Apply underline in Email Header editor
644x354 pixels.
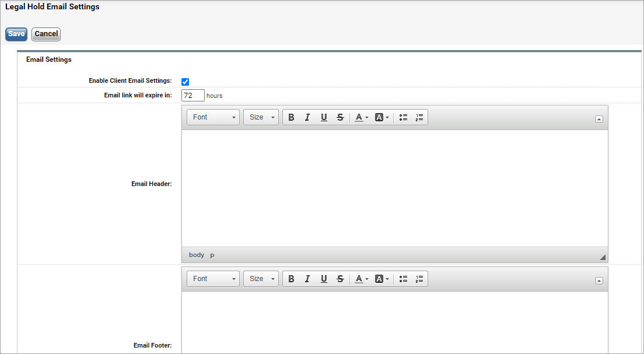pos(324,117)
